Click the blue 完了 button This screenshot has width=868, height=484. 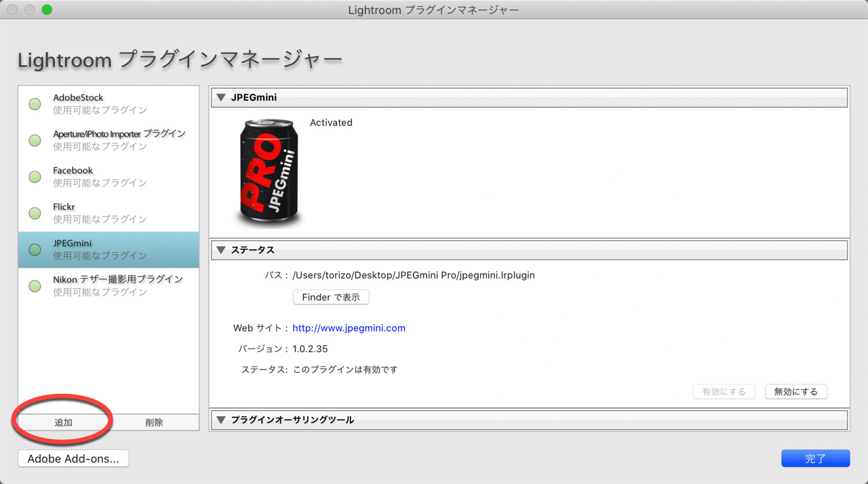[815, 459]
